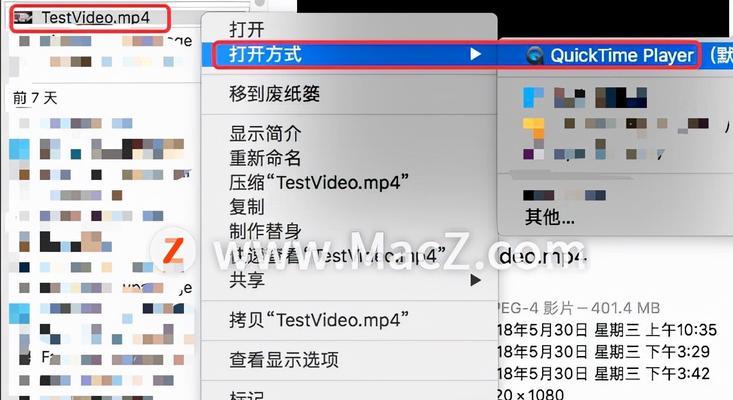Click the 上午10:35 date line in preview
The width and height of the screenshot is (733, 400).
pyautogui.click(x=607, y=330)
